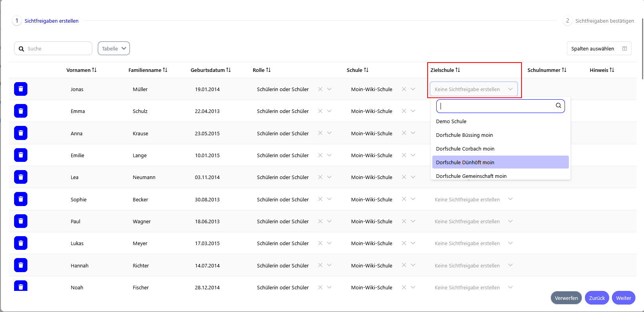Image resolution: width=644 pixels, height=312 pixels.
Task: Expand Schule dropdown for Emilie Lange
Action: coord(413,155)
